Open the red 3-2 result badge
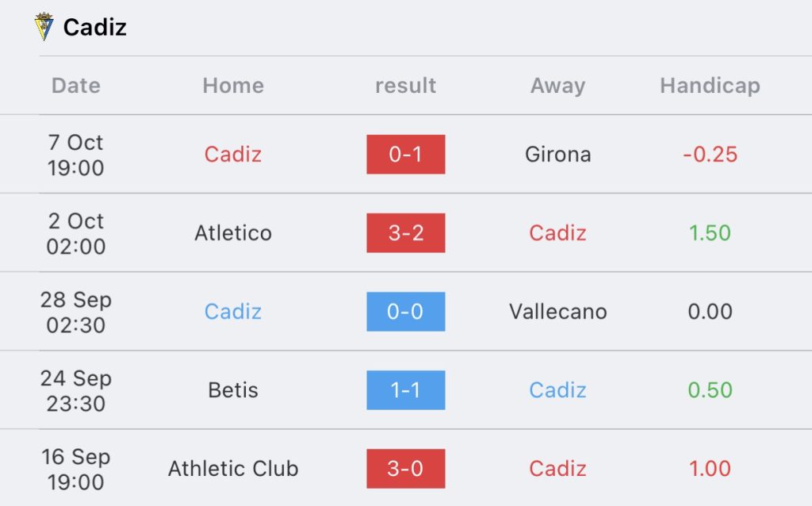Screen dimensions: 812x506 405,233
